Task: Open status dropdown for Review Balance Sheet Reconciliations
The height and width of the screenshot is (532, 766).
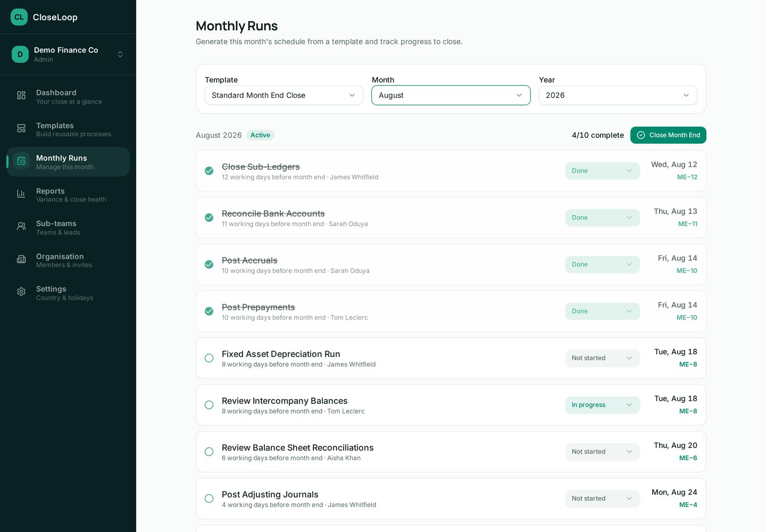Action: tap(603, 452)
